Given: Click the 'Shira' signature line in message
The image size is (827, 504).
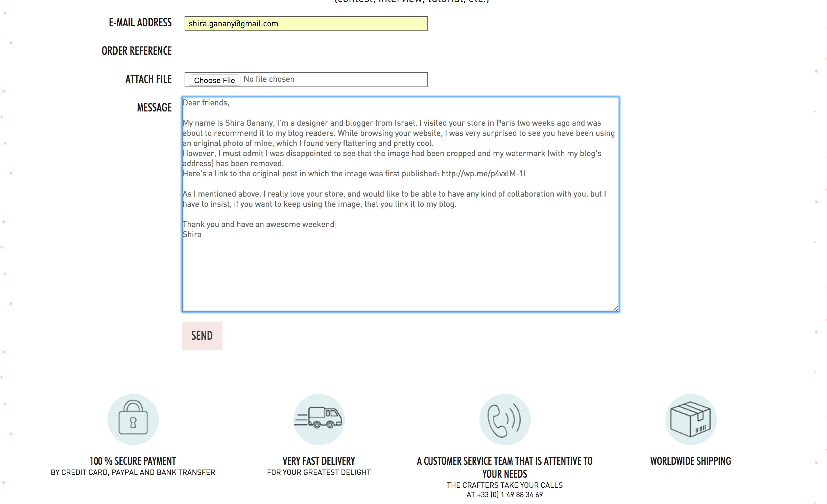Looking at the screenshot, I should click(x=192, y=234).
